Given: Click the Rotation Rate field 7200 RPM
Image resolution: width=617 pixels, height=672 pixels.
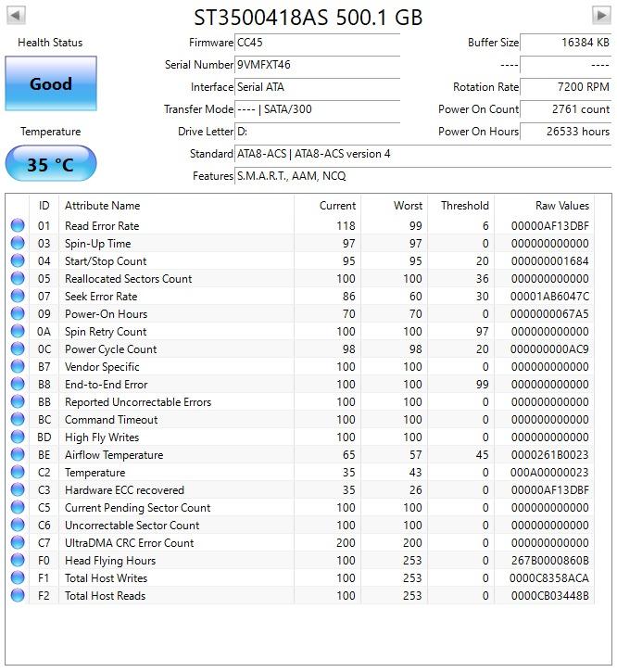Looking at the screenshot, I should tap(565, 87).
